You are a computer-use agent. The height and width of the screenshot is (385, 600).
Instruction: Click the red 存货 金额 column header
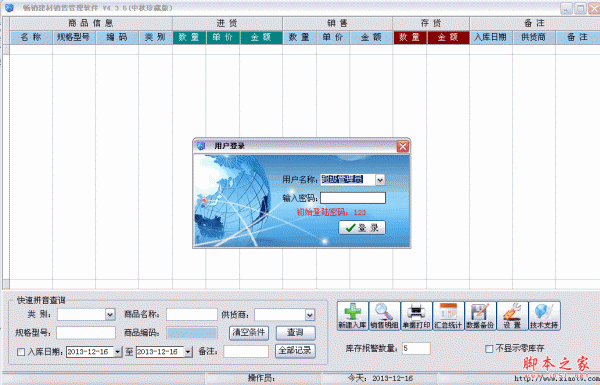pos(448,37)
